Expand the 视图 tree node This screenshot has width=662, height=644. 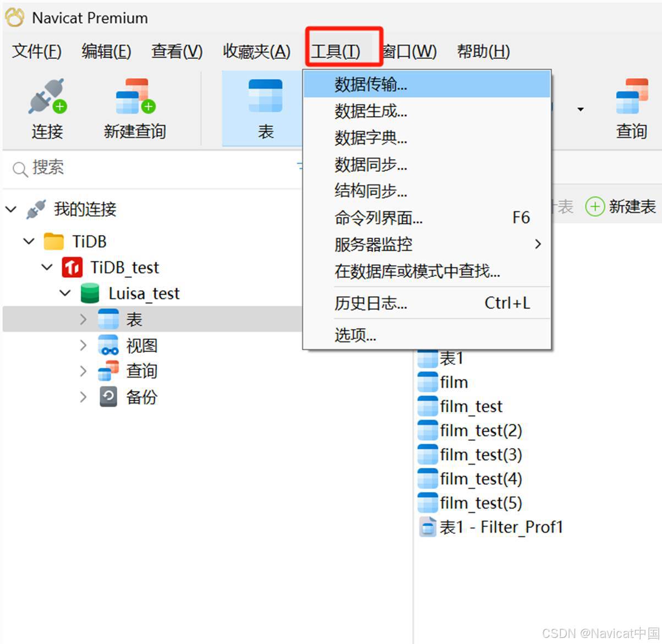pos(83,345)
